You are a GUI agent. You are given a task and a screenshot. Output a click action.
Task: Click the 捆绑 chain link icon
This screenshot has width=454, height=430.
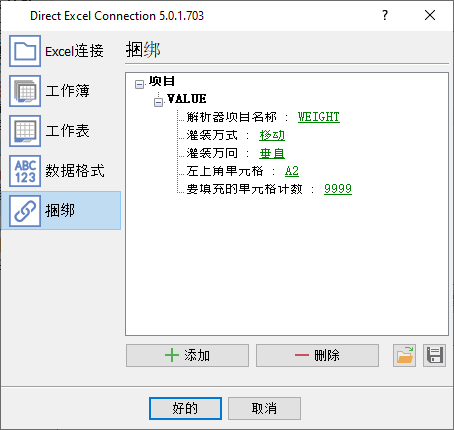click(25, 211)
